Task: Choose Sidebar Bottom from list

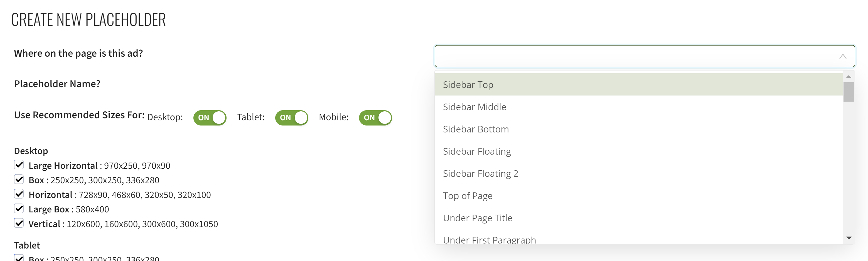Action: coord(475,129)
